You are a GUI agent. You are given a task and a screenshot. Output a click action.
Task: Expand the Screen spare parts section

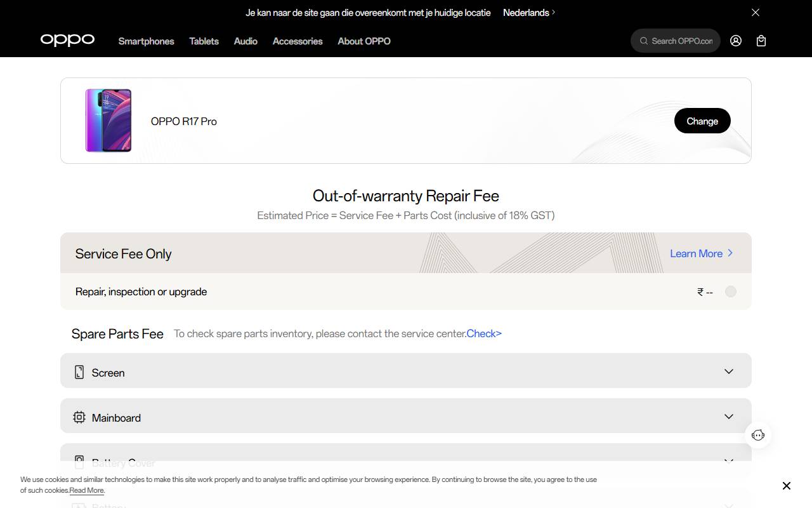(x=728, y=371)
